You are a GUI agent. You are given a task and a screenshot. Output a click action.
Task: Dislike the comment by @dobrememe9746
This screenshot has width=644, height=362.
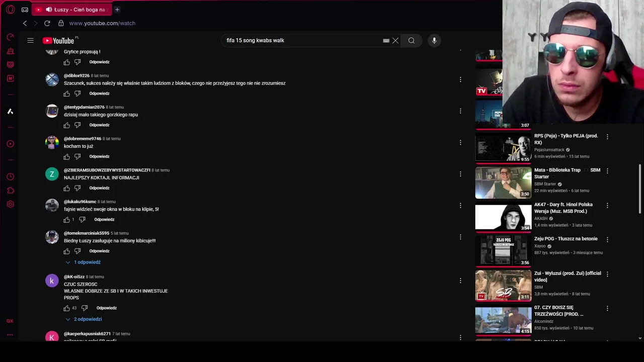77,156
